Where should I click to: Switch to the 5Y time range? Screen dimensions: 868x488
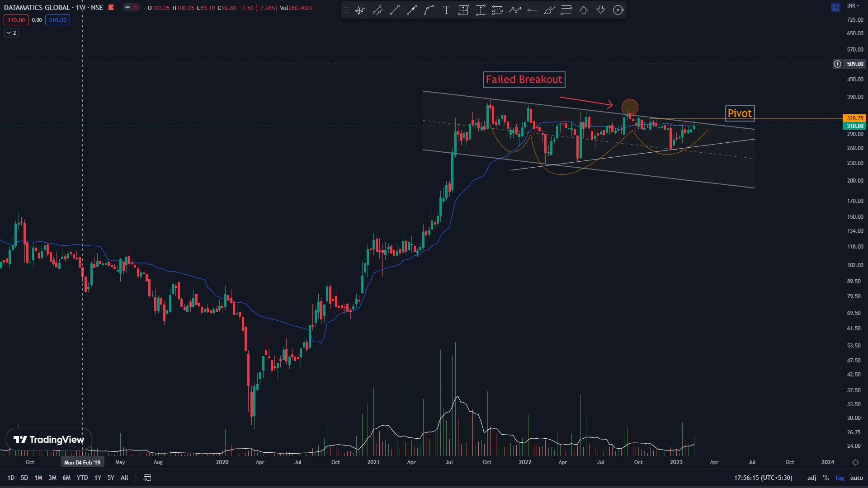click(x=111, y=478)
